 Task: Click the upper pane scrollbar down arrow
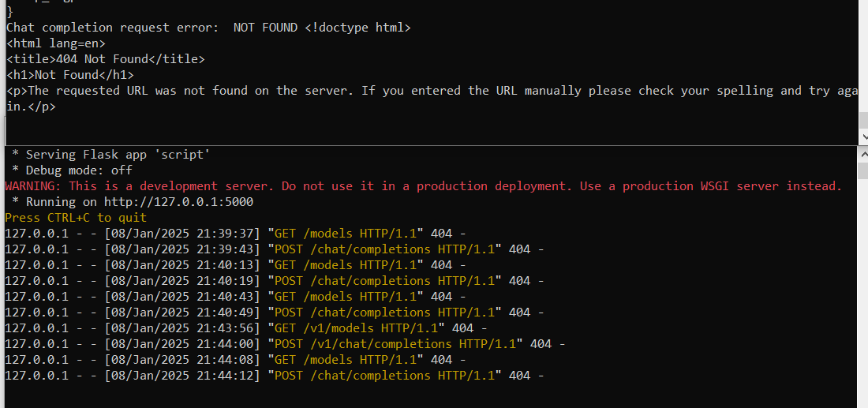pos(863,137)
